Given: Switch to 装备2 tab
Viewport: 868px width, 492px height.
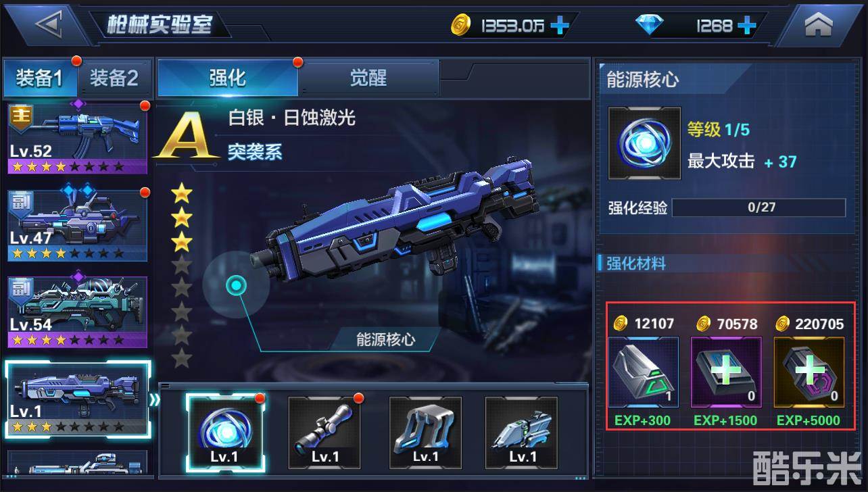Looking at the screenshot, I should (x=114, y=78).
